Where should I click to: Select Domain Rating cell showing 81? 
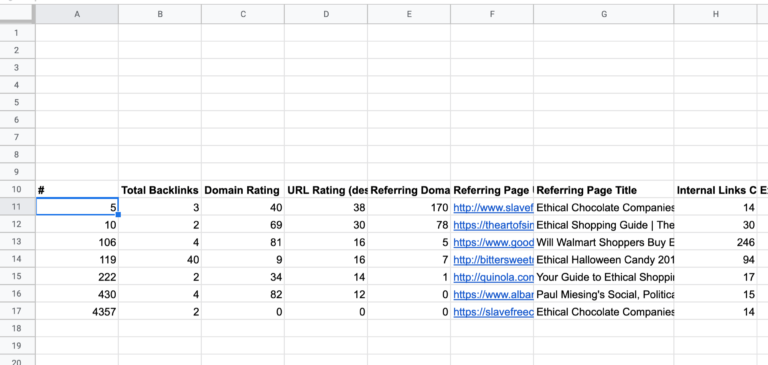[243, 243]
